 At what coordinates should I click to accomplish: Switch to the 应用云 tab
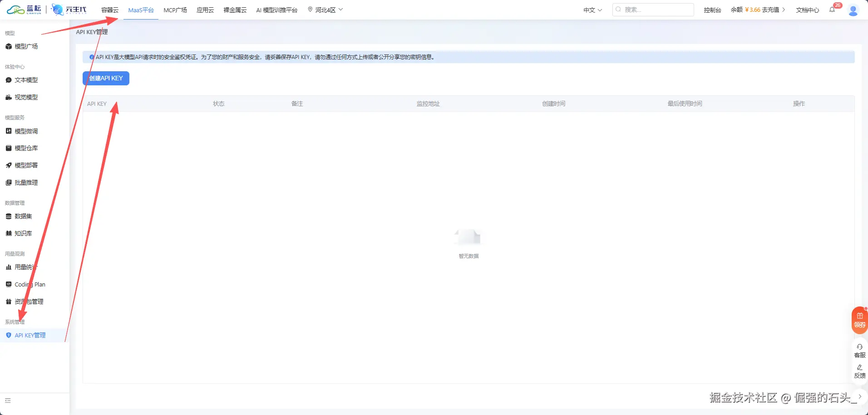pos(205,10)
